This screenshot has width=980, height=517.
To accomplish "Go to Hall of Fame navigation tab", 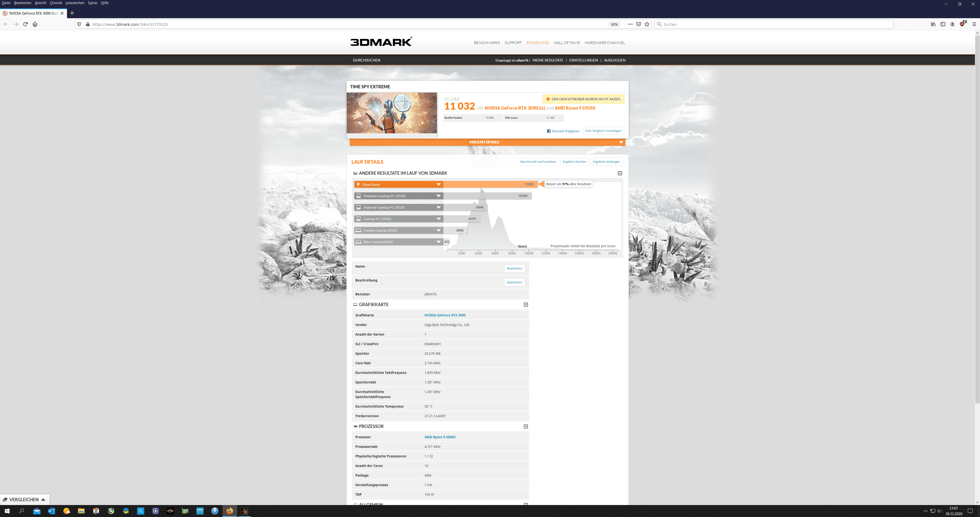I will click(567, 43).
